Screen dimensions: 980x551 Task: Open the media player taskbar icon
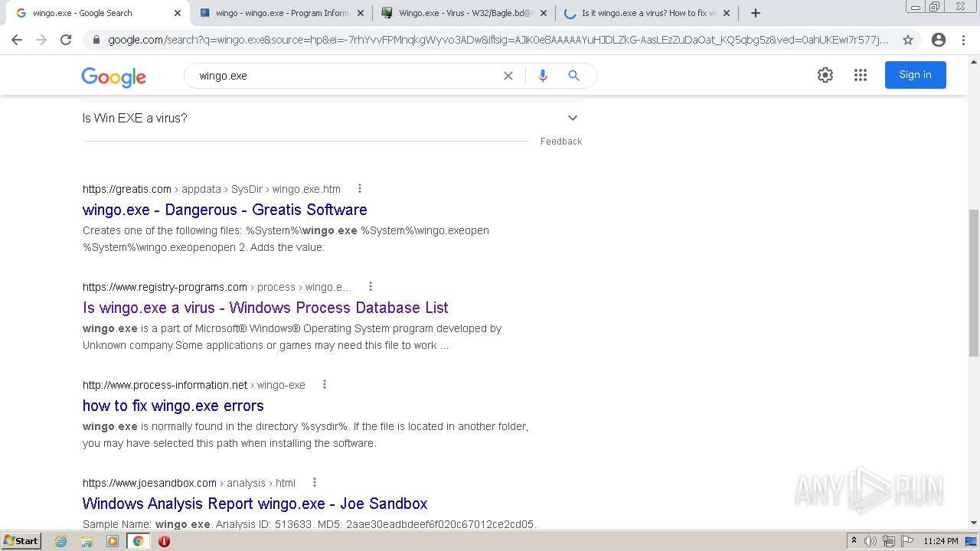113,541
